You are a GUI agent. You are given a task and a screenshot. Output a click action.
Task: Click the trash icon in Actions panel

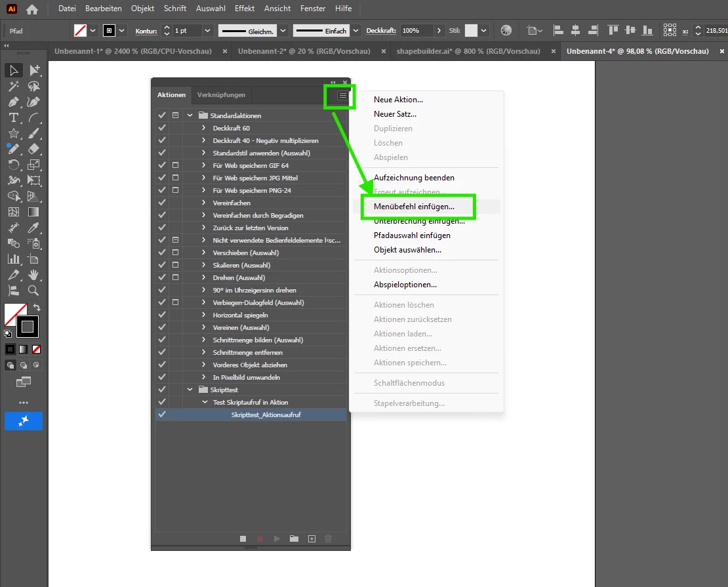pyautogui.click(x=328, y=538)
